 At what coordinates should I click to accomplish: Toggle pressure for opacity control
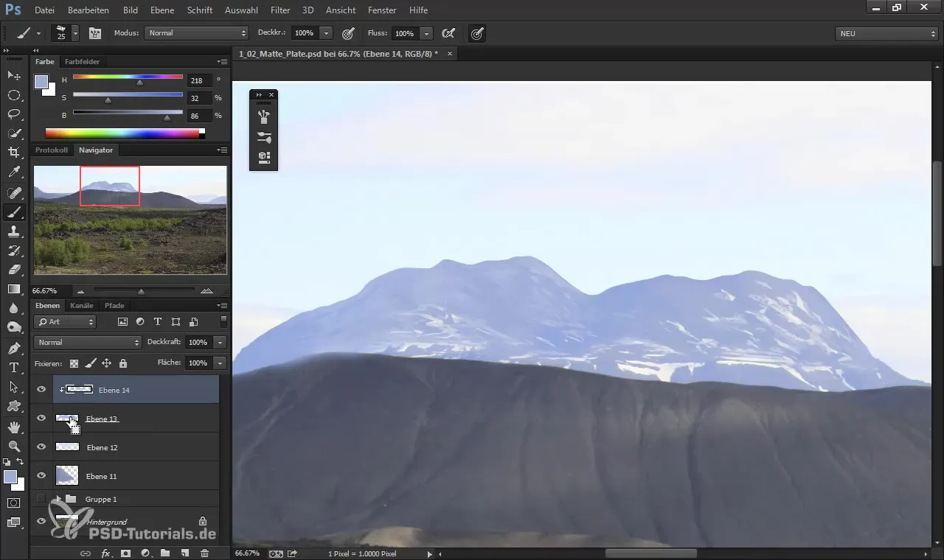click(349, 33)
